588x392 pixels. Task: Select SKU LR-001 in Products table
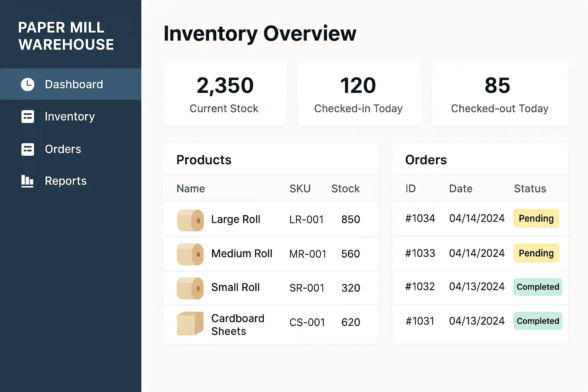tap(307, 220)
